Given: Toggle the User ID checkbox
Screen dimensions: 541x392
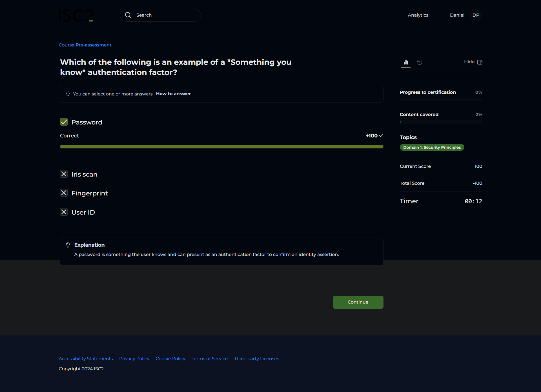Looking at the screenshot, I should pyautogui.click(x=64, y=212).
